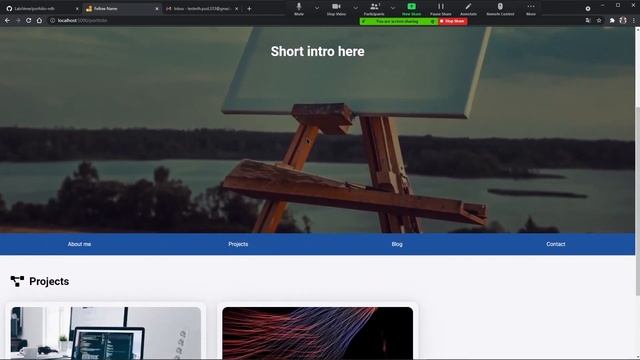This screenshot has width=640, height=360.
Task: Close the Gmail Inbox tab
Action: pos(236,9)
